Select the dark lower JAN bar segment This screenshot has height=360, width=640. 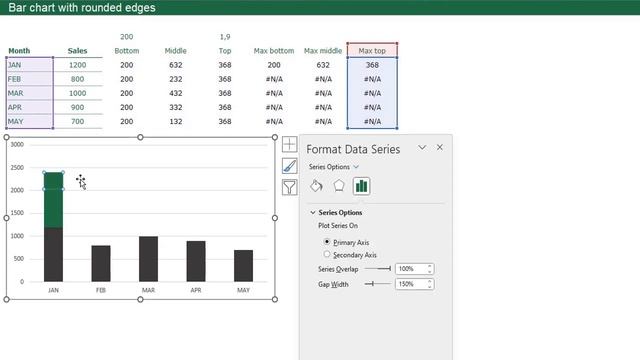point(53,255)
